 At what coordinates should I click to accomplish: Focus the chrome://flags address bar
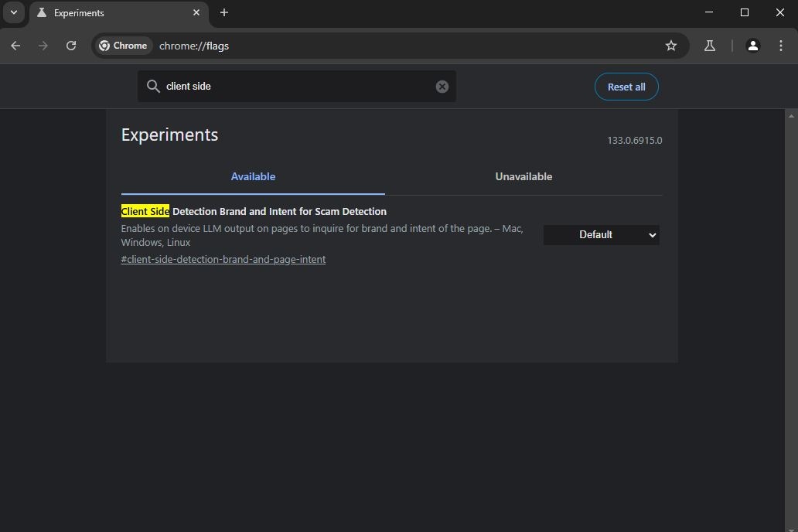387,46
